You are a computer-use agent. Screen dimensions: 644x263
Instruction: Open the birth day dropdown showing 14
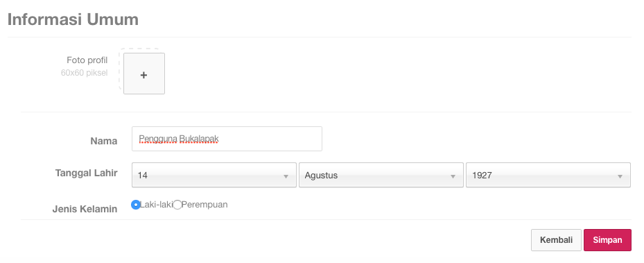tap(214, 175)
